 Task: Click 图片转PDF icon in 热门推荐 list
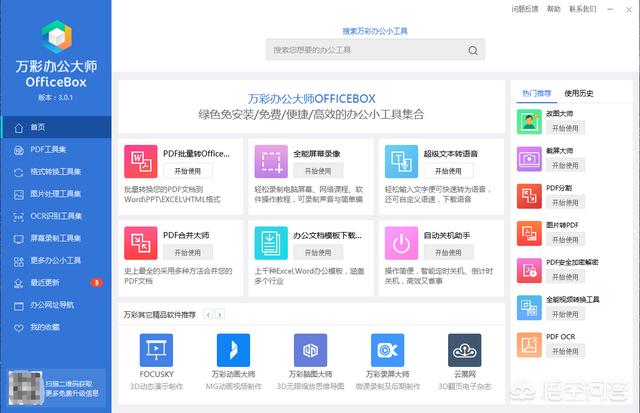529,233
